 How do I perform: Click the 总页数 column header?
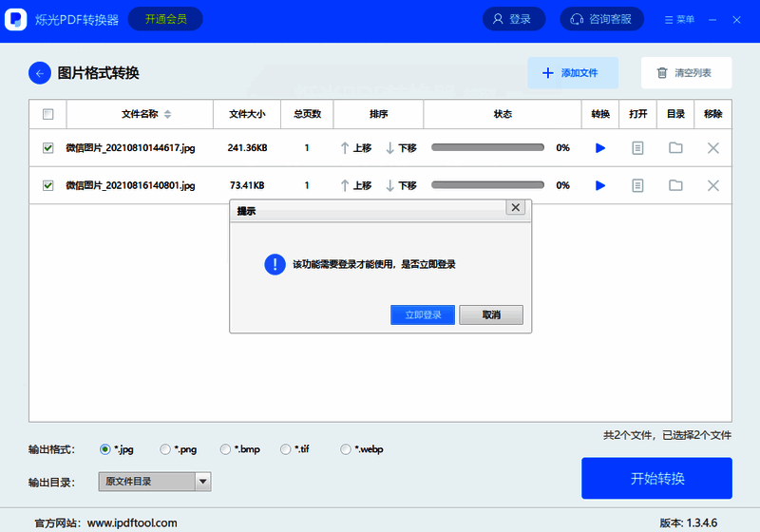(x=307, y=114)
